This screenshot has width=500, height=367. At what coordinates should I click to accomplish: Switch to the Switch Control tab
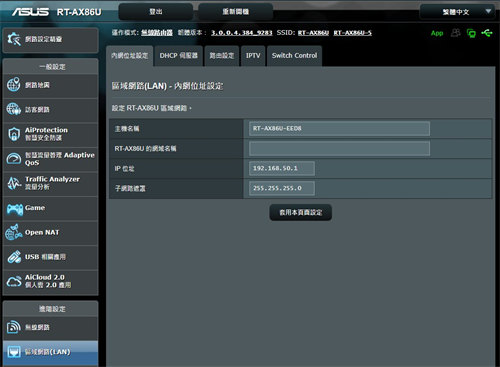click(294, 56)
